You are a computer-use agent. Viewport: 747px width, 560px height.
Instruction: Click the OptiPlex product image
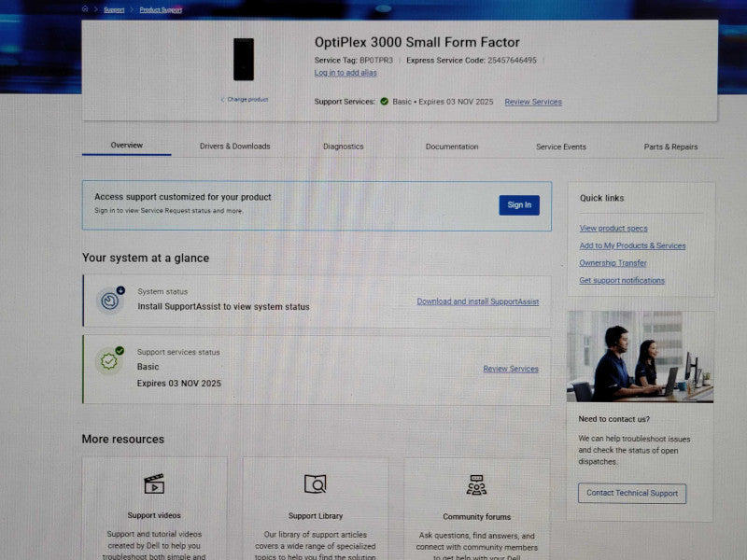tap(244, 60)
